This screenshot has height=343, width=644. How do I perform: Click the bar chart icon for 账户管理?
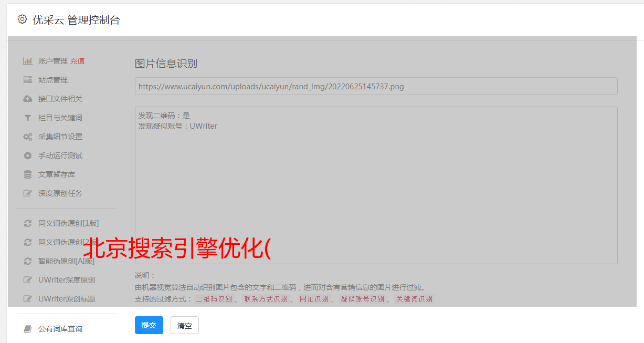point(28,61)
